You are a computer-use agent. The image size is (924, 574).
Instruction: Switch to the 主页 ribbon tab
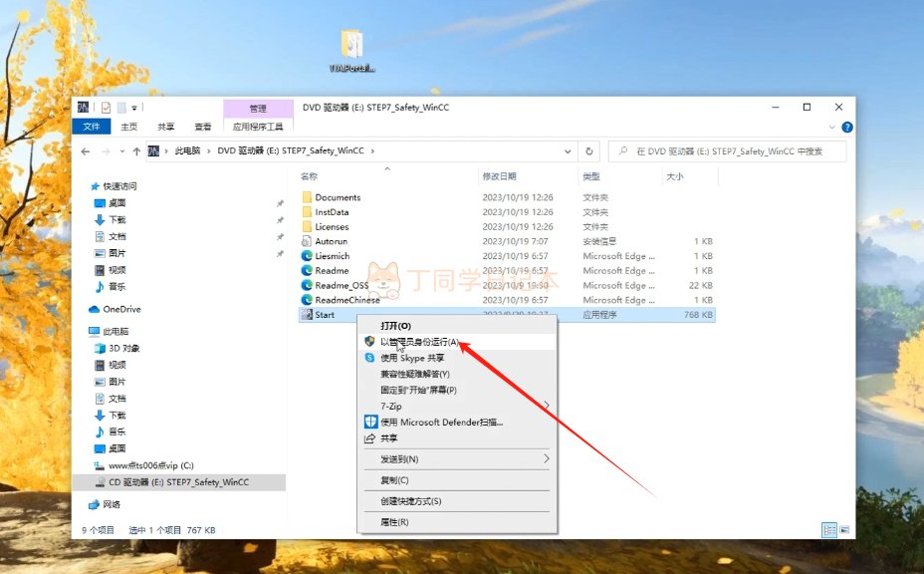129,127
